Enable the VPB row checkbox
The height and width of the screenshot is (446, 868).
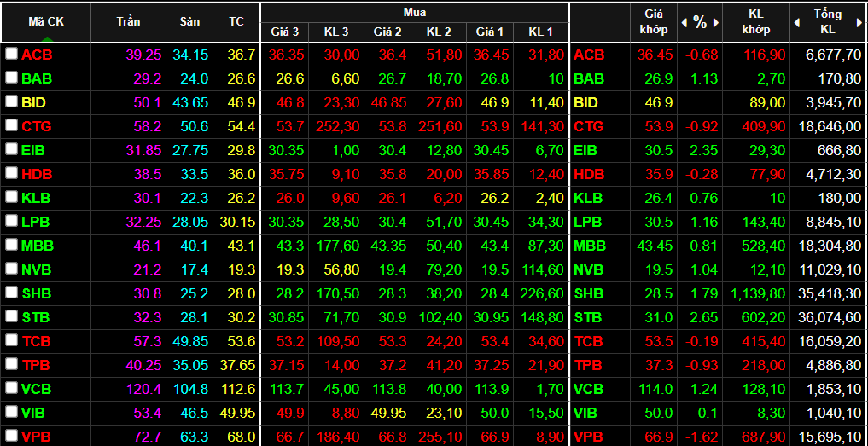[x=11, y=436]
